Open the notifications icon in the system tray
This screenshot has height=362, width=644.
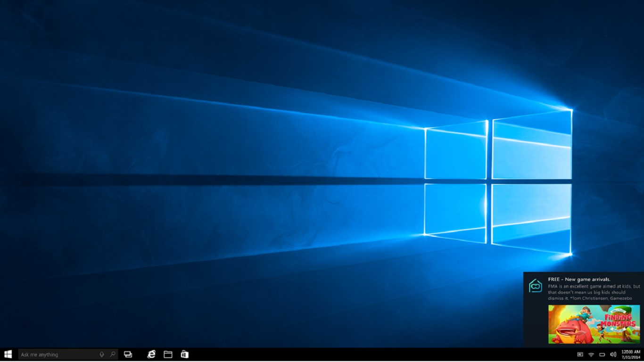[x=580, y=354]
